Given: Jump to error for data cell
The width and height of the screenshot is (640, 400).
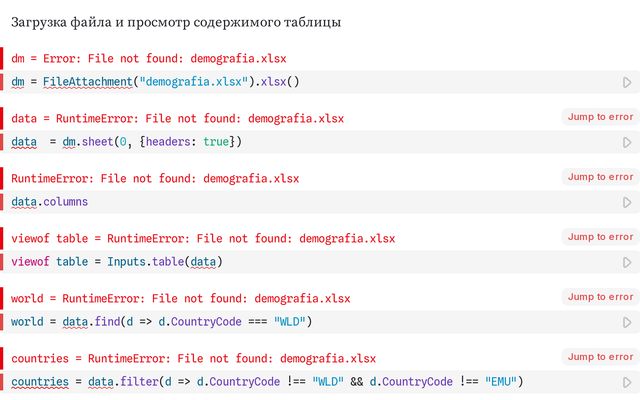Looking at the screenshot, I should 600,117.
